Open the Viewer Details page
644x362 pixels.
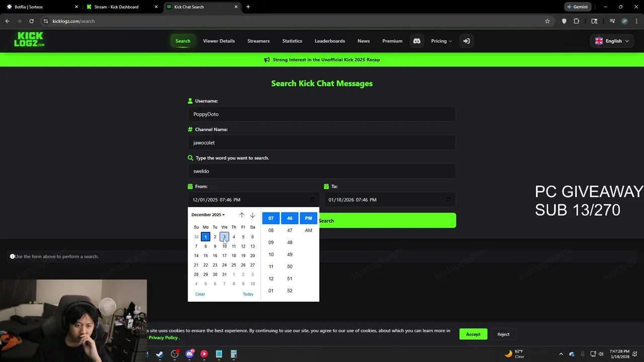pos(219,41)
